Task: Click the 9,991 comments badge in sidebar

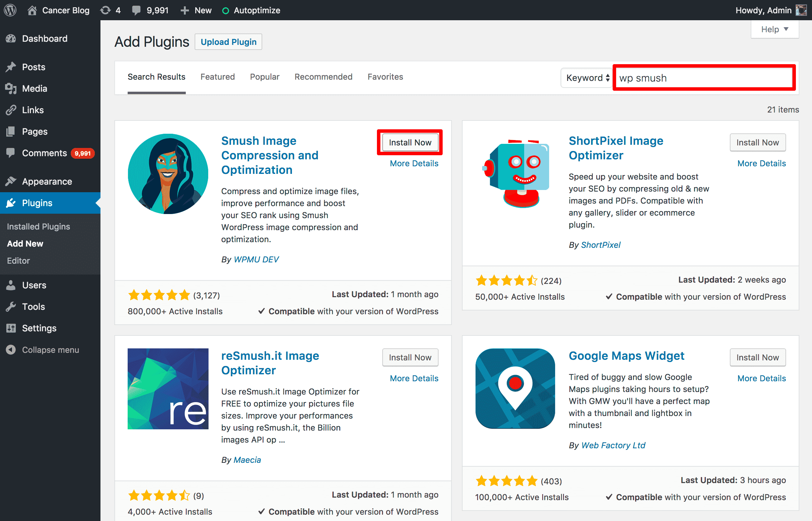Action: pos(82,153)
